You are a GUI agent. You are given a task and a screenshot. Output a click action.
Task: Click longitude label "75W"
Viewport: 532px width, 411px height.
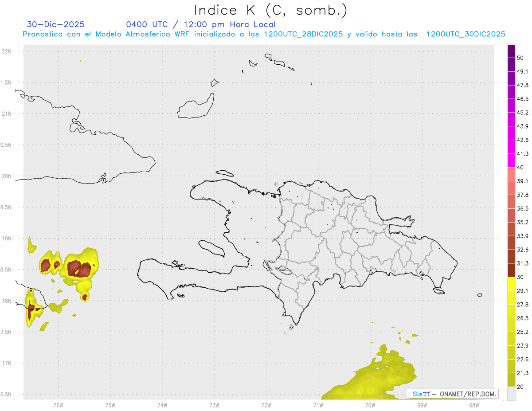[x=110, y=405]
